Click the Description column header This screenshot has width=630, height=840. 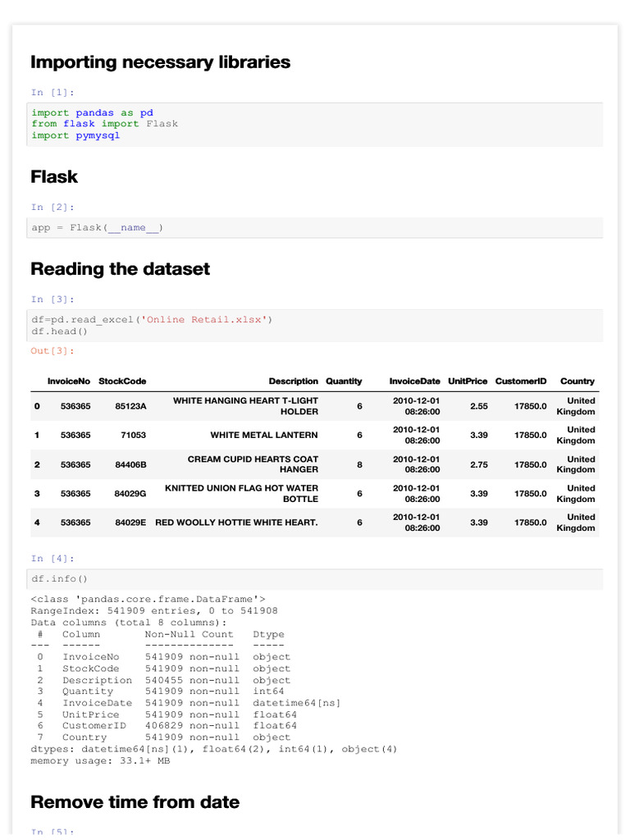[x=293, y=381]
